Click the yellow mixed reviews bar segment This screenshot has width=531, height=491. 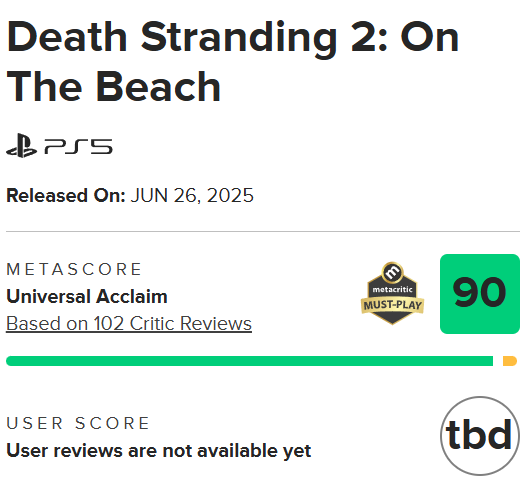pos(510,361)
